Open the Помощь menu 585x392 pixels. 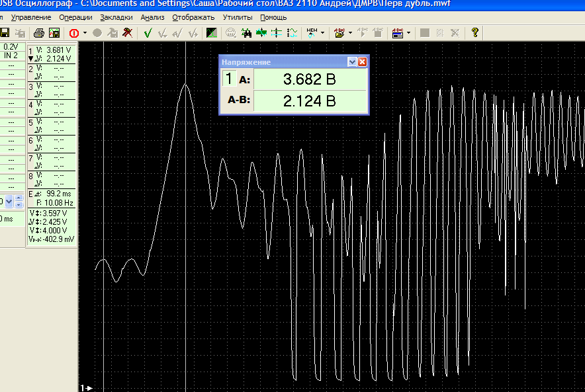coord(273,17)
